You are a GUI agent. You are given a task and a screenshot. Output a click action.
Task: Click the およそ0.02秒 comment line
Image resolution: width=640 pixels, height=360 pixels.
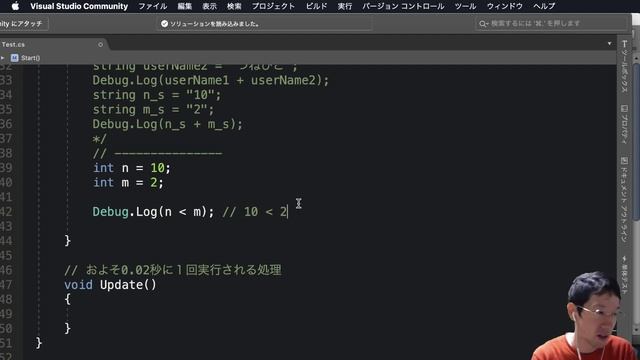pyautogui.click(x=173, y=270)
